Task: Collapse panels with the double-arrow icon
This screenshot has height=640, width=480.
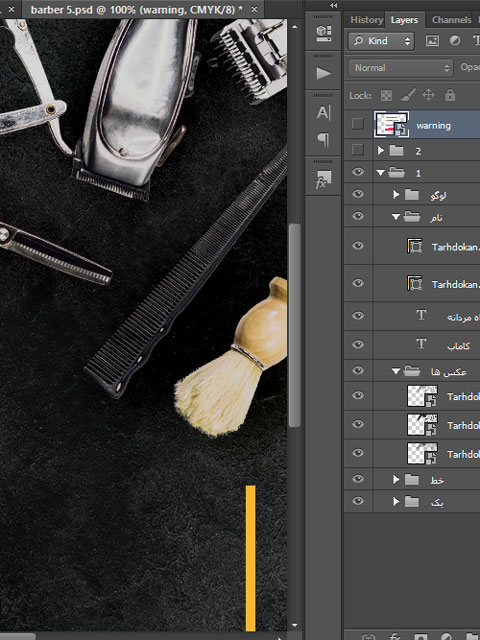Action: click(x=334, y=5)
